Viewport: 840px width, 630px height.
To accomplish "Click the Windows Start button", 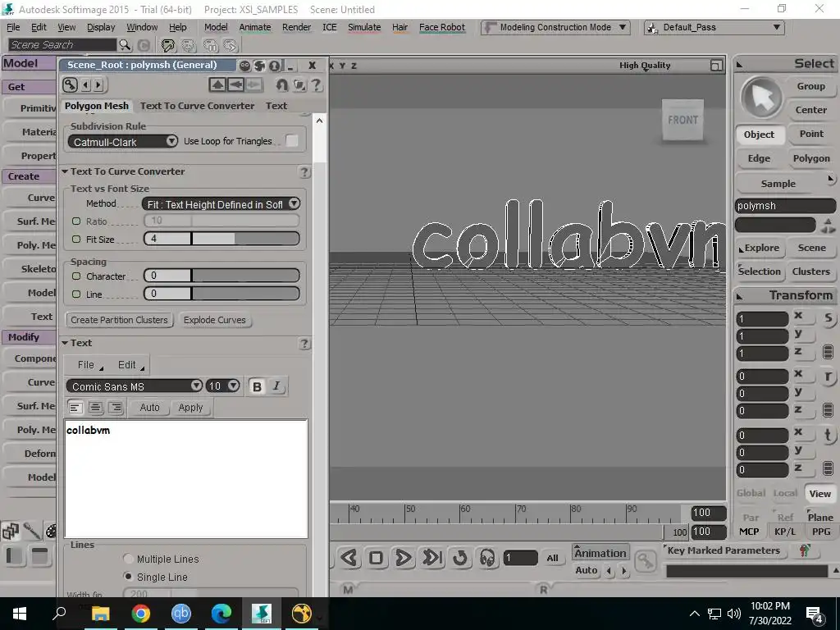I will (20, 614).
